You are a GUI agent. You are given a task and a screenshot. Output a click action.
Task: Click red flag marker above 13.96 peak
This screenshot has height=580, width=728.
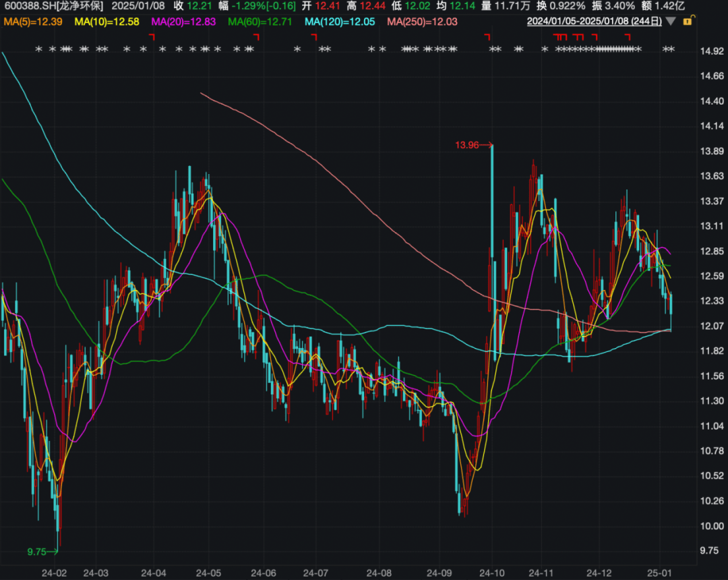[487, 36]
